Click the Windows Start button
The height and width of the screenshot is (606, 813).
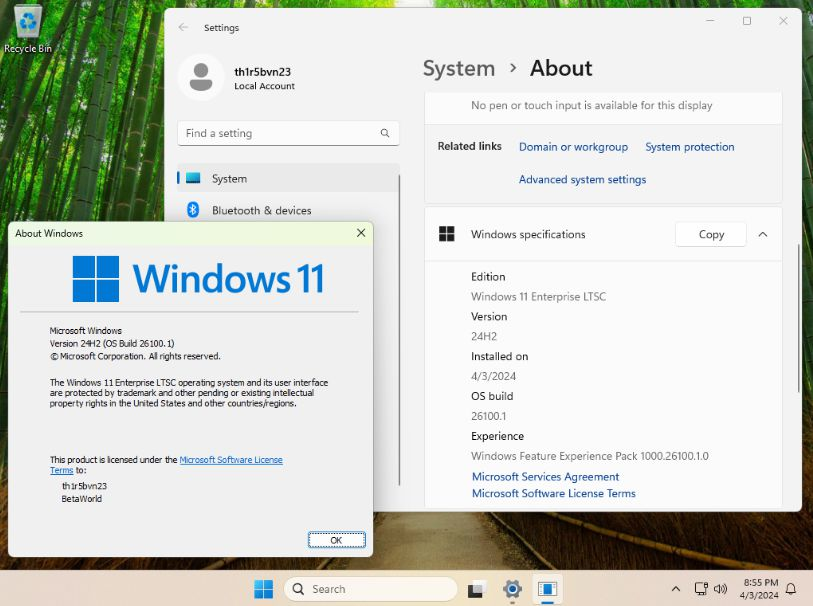pyautogui.click(x=263, y=589)
